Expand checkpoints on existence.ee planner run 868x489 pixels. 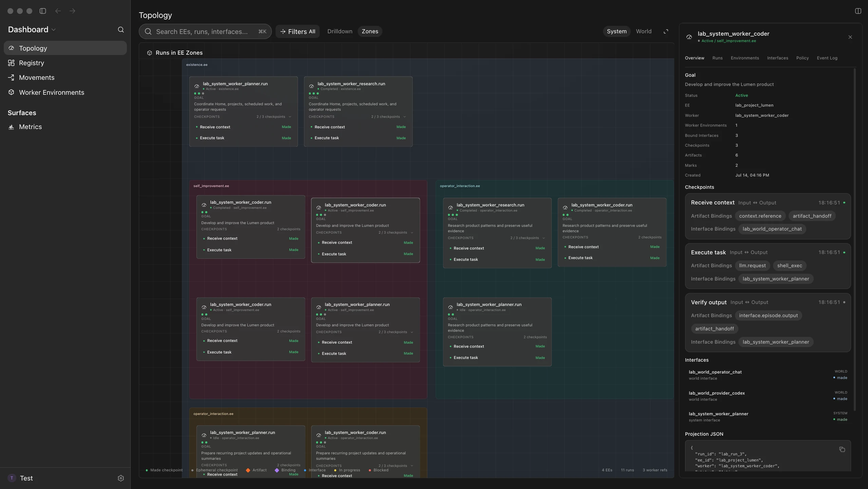(290, 117)
